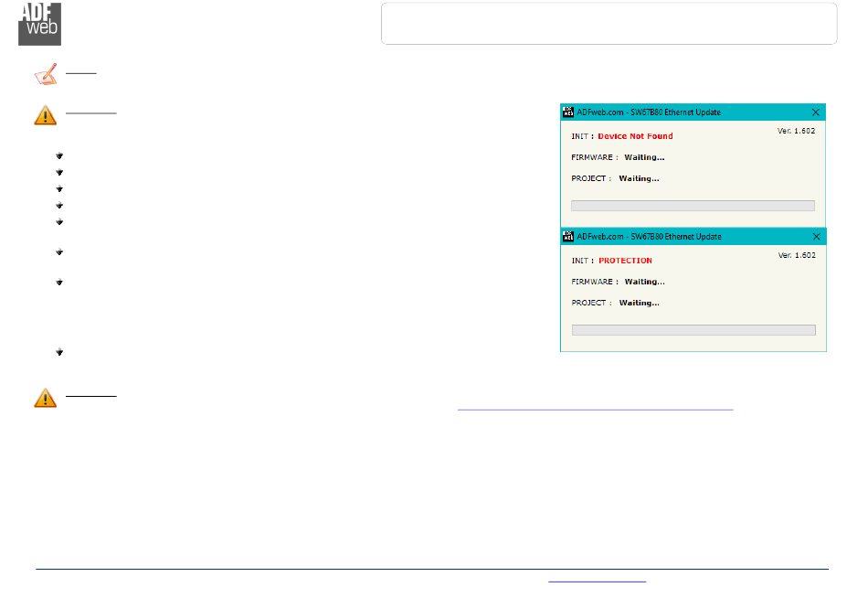Click the Ver. 1.602 label in the PROTECTION dialog
The width and height of the screenshot is (868, 598).
(x=797, y=255)
